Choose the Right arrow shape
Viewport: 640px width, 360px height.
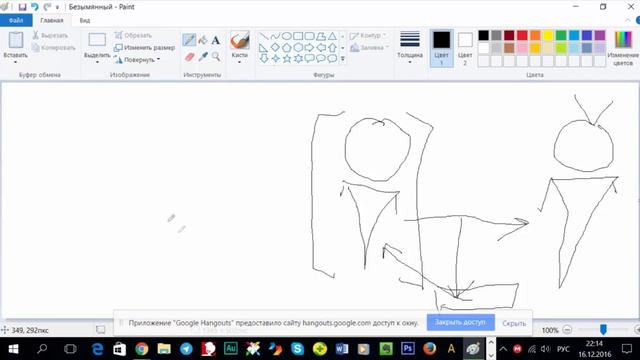[x=310, y=47]
